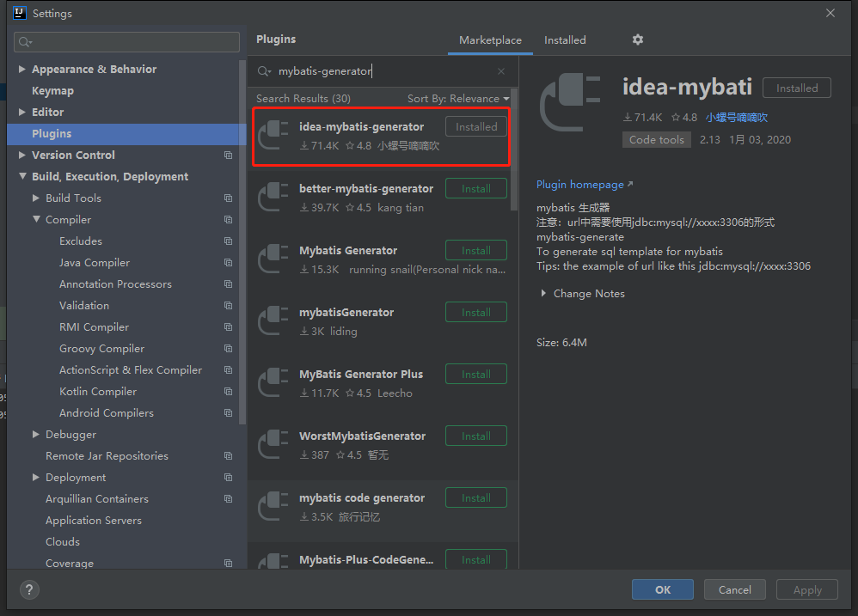858x616 pixels.
Task: Expand the Appearance & Behavior section
Action: click(22, 70)
